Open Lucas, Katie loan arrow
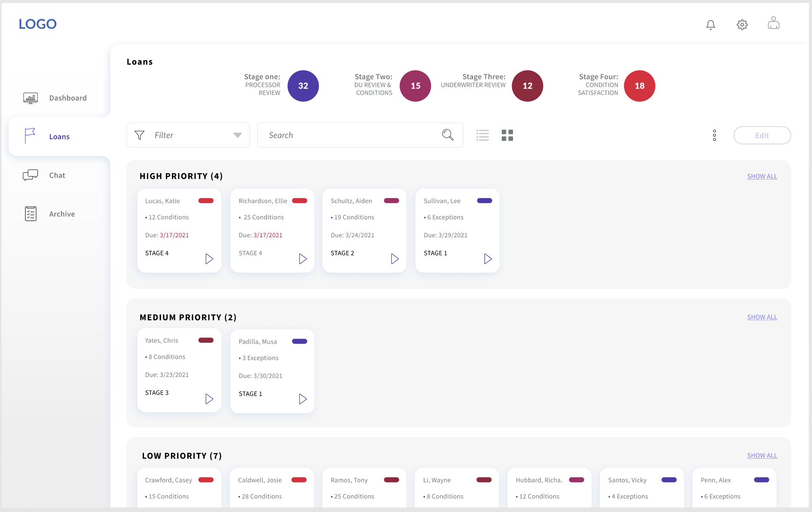The height and width of the screenshot is (512, 812). [x=209, y=259]
